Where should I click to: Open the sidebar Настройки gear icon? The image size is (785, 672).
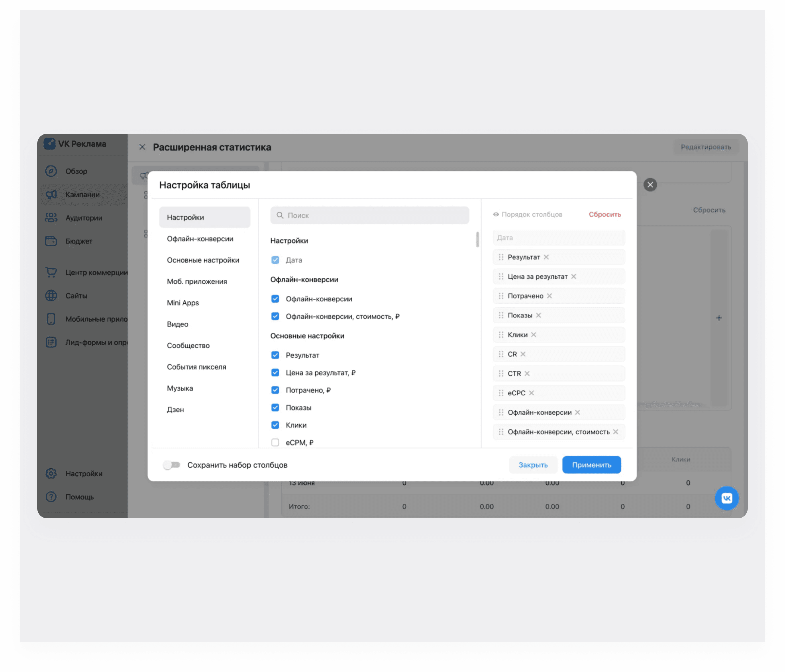51,474
